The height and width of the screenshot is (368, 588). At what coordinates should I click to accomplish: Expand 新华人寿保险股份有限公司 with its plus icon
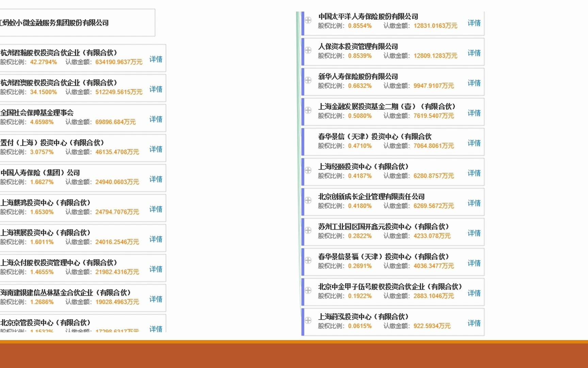click(x=308, y=80)
